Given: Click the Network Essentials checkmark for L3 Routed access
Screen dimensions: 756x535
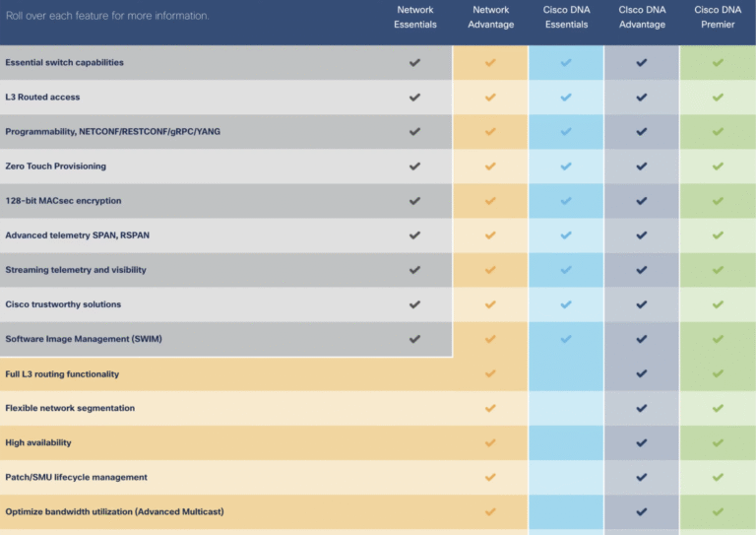Looking at the screenshot, I should [x=414, y=97].
